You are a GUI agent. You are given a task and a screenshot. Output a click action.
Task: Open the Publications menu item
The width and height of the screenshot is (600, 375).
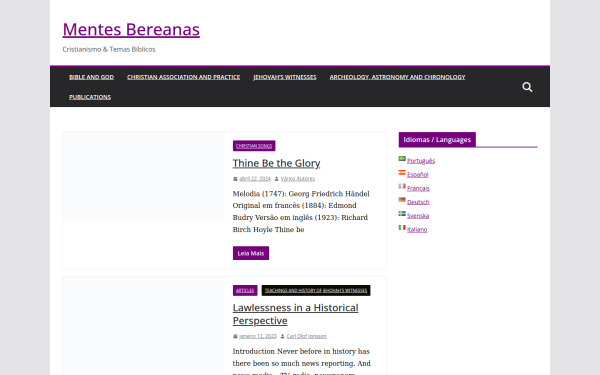coord(90,97)
